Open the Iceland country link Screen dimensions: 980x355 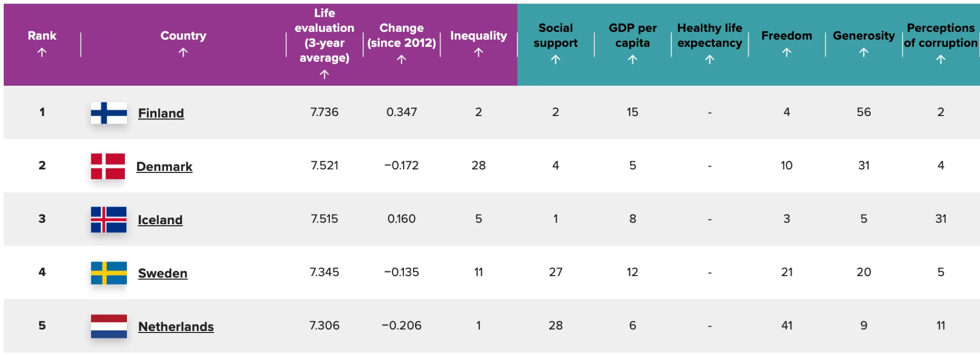click(x=160, y=220)
